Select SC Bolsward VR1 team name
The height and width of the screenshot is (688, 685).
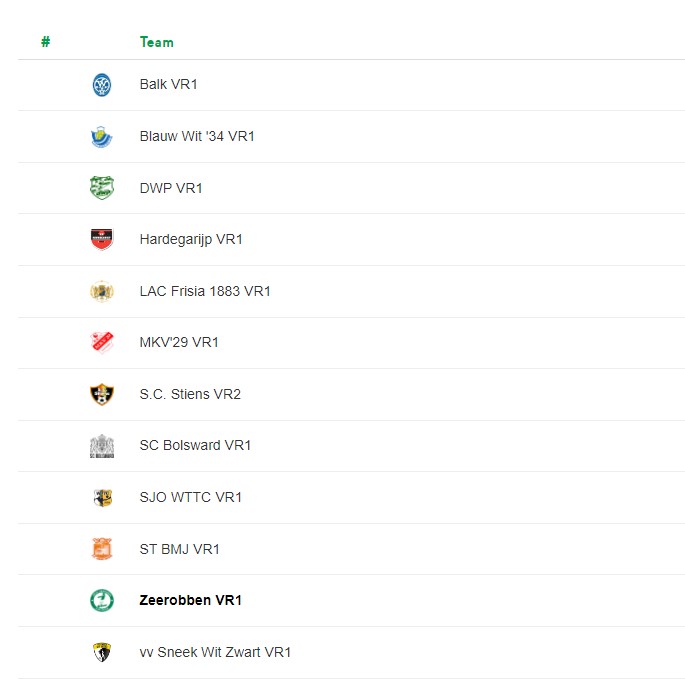tap(195, 445)
